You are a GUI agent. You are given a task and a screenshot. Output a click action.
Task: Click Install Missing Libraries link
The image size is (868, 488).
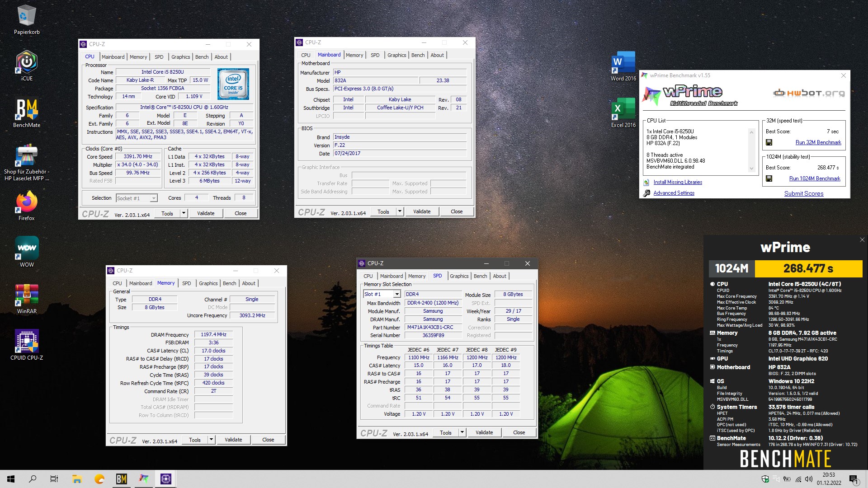pos(678,182)
